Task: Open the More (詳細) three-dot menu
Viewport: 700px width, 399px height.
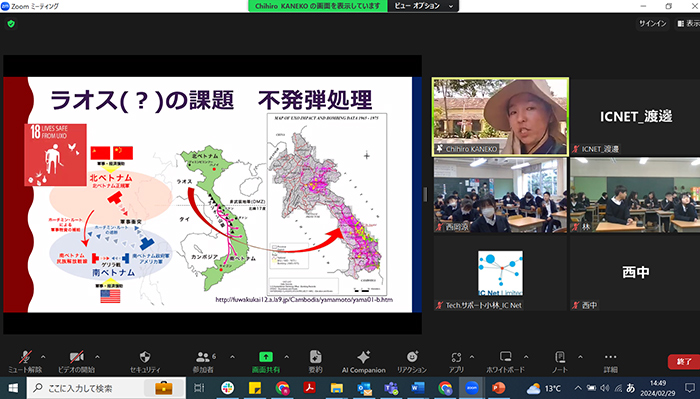Action: tap(610, 357)
